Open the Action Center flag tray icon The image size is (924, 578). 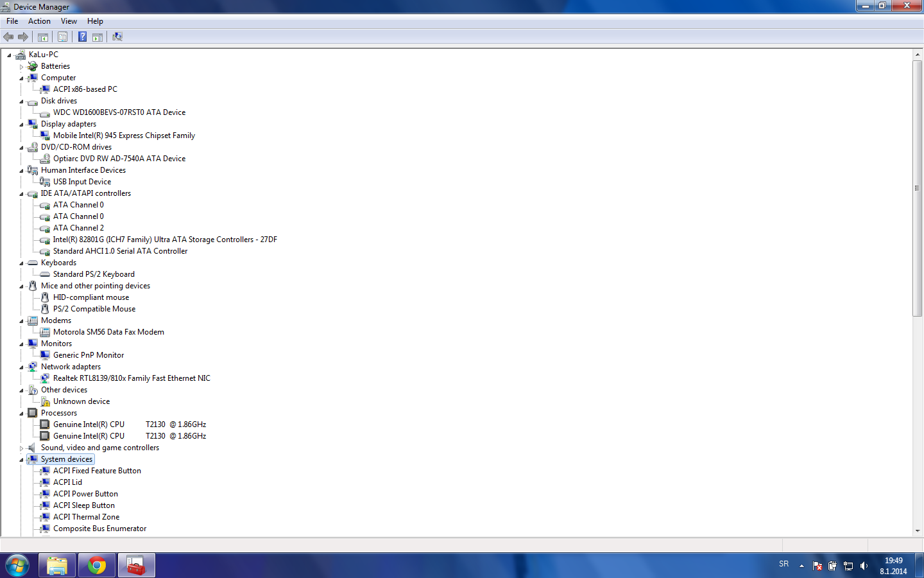pyautogui.click(x=817, y=566)
